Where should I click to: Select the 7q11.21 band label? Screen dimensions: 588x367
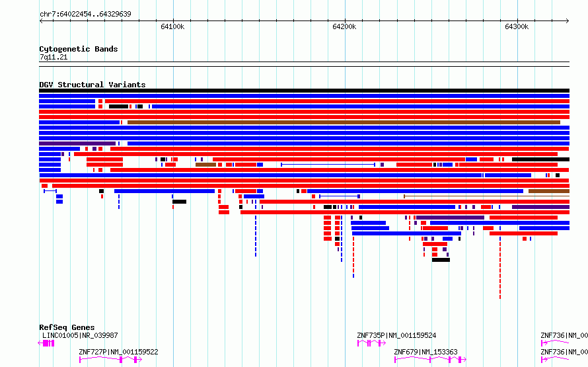point(54,57)
